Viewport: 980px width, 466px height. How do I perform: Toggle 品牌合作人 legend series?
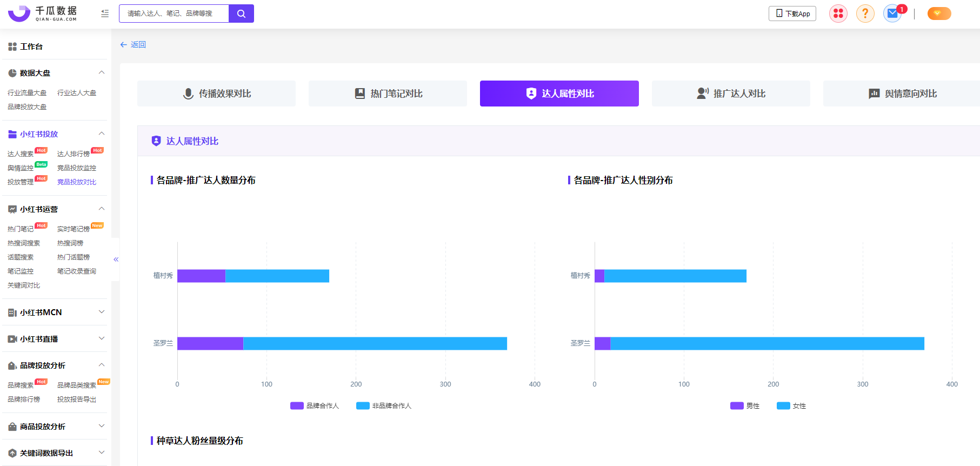coord(315,406)
